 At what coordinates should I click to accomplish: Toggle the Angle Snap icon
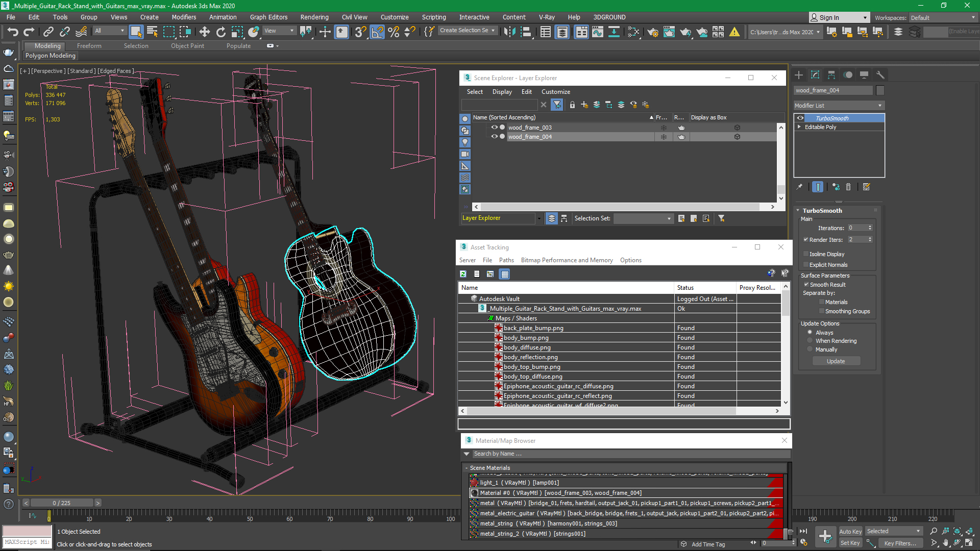pos(377,32)
